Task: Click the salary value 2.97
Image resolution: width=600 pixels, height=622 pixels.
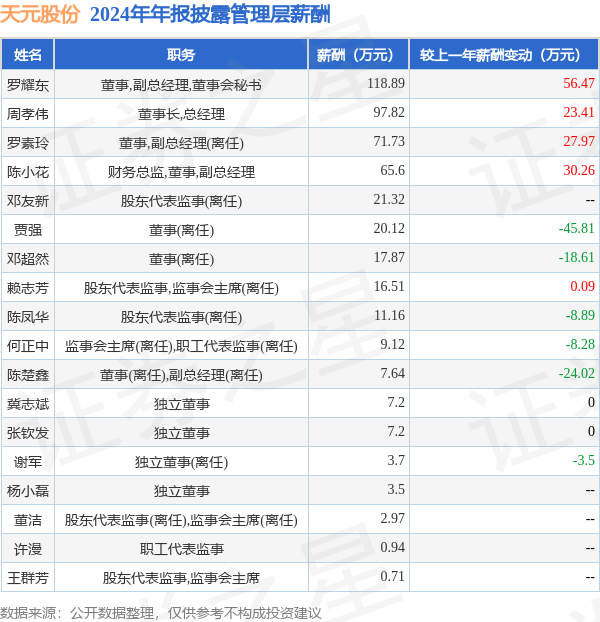Action: click(393, 518)
